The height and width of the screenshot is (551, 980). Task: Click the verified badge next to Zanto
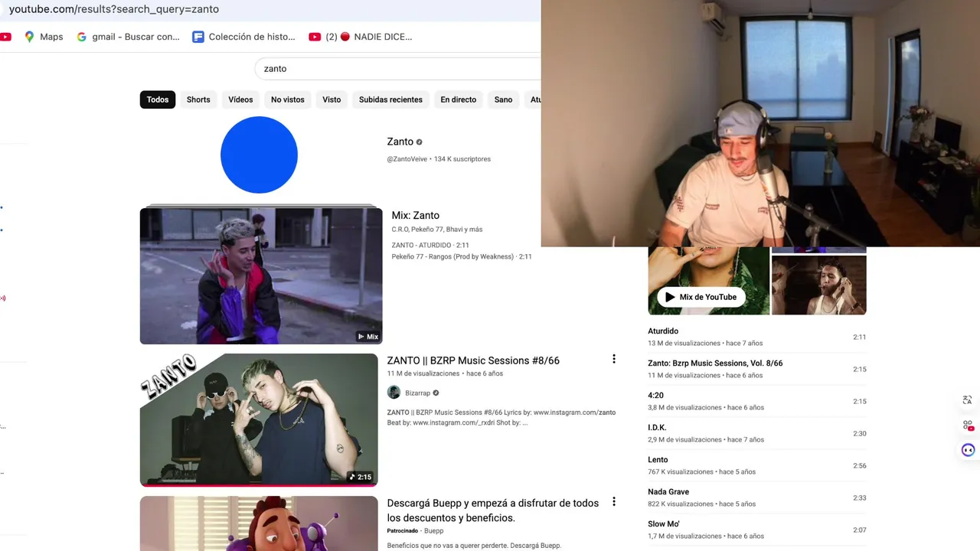tap(419, 142)
